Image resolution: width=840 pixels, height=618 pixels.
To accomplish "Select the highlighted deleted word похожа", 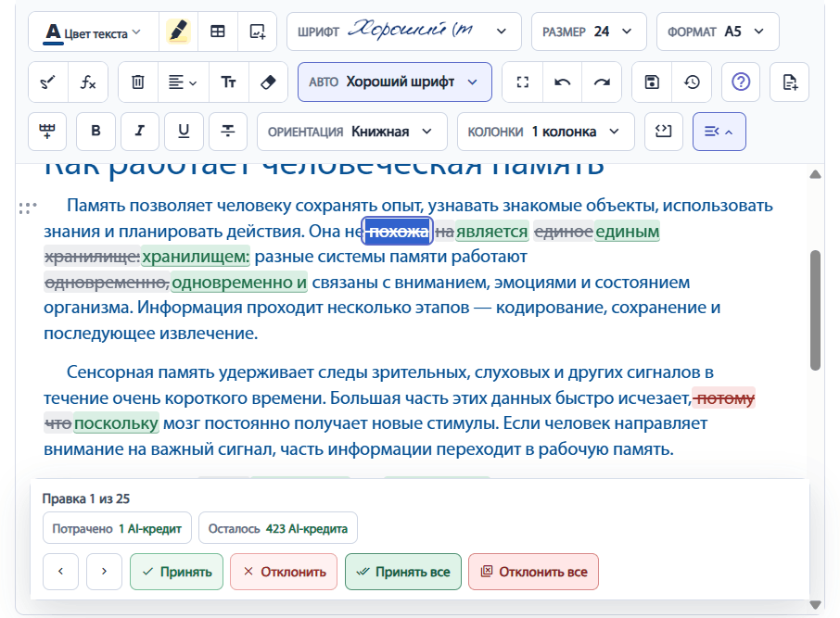I will [398, 232].
